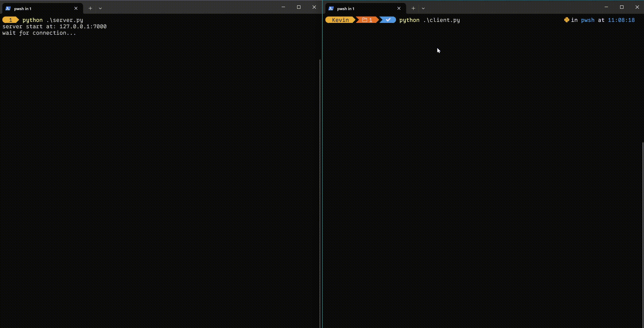The width and height of the screenshot is (644, 328).
Task: Close the left window's 'pwsh in 1' tab
Action: tap(76, 8)
